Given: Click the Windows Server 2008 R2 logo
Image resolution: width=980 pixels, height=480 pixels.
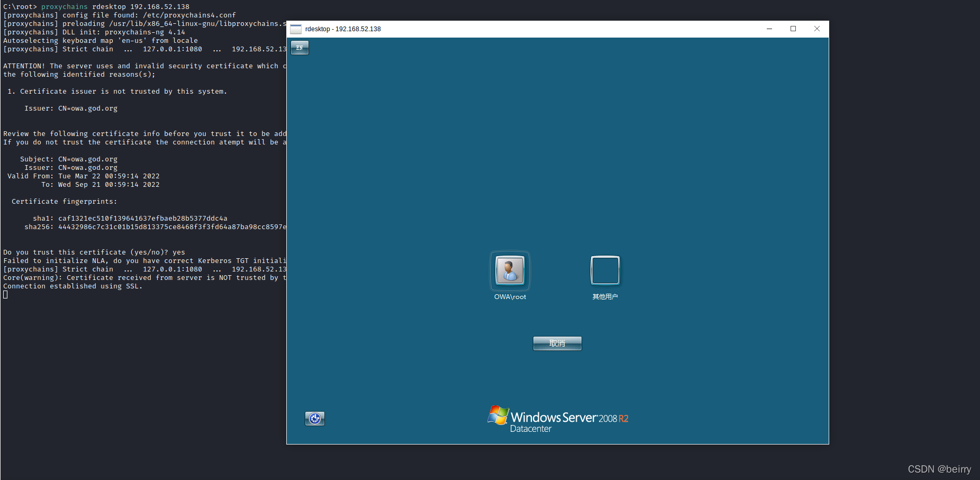Looking at the screenshot, I should coord(558,420).
